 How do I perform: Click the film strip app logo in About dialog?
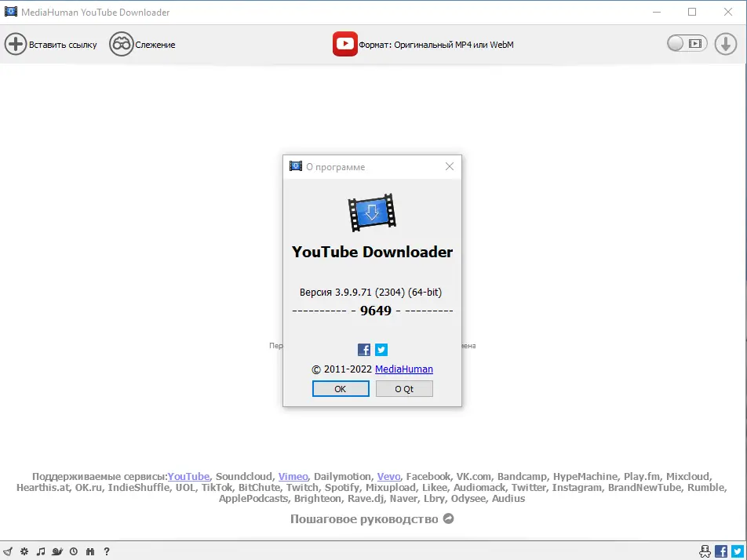[x=372, y=213]
